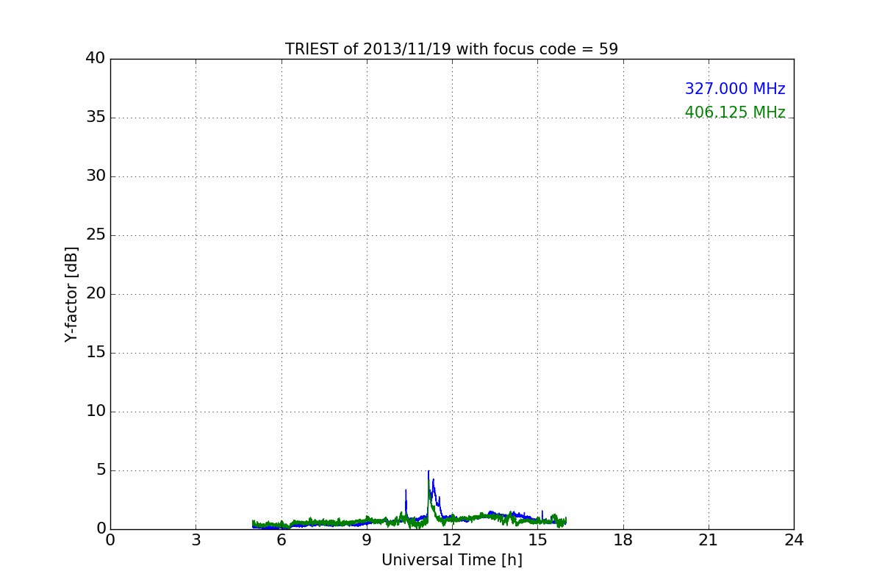Click the plot title 'TRIEST of 2013/11/19 with focus code = 59'

click(451, 49)
